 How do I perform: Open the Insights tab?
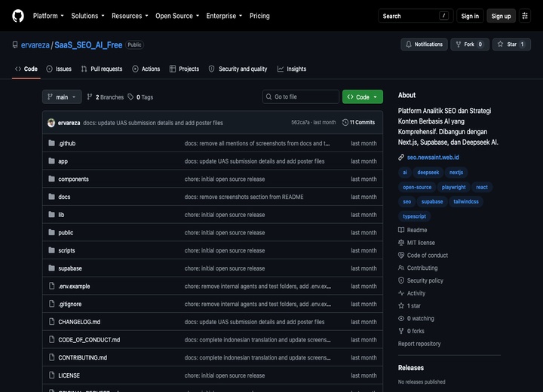(292, 69)
